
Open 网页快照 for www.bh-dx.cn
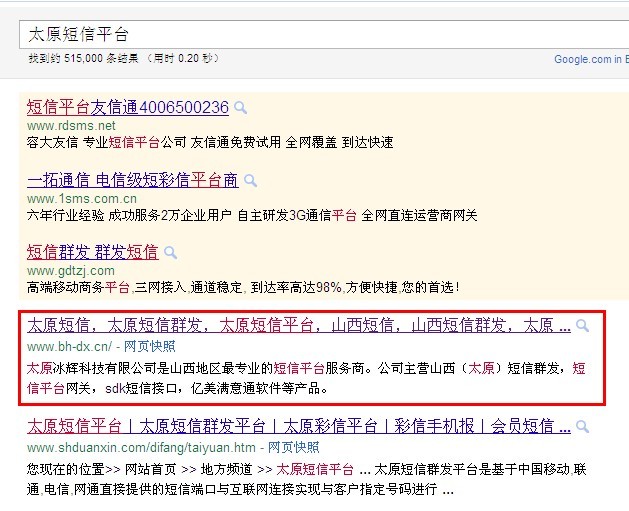[x=149, y=346]
